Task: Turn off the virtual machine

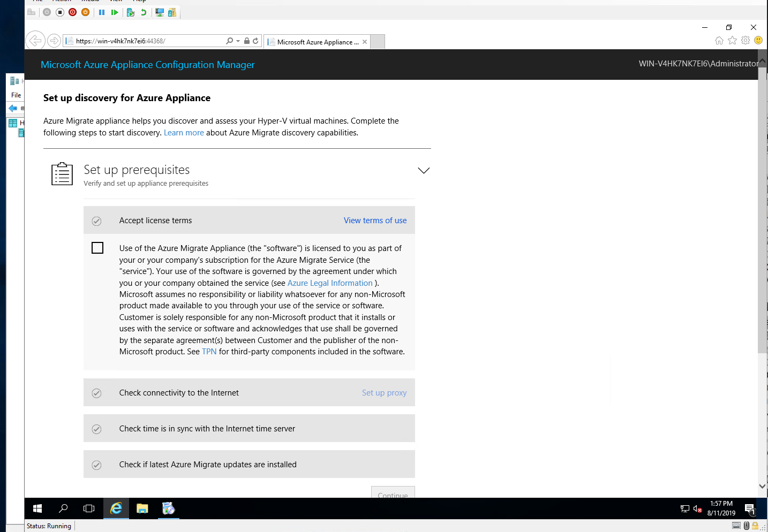Action: tap(59, 12)
